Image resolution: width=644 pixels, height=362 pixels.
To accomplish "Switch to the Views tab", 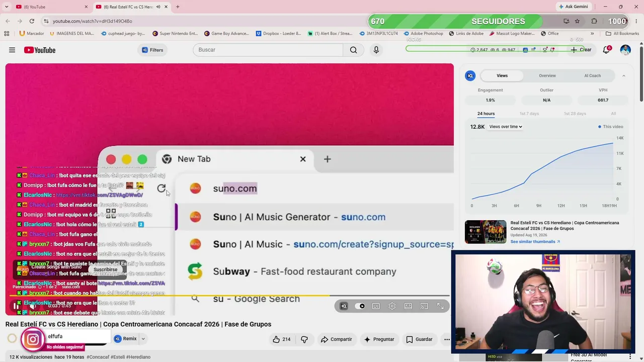I will point(502,76).
